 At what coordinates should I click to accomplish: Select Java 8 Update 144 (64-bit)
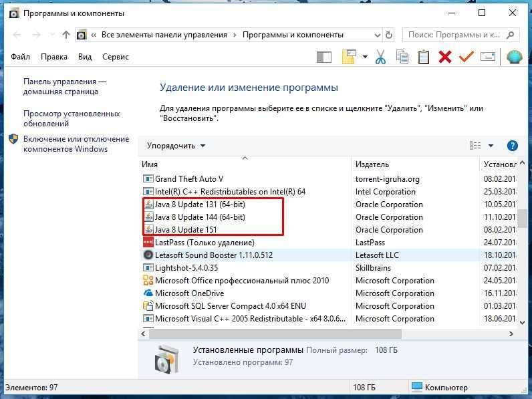coord(328,217)
